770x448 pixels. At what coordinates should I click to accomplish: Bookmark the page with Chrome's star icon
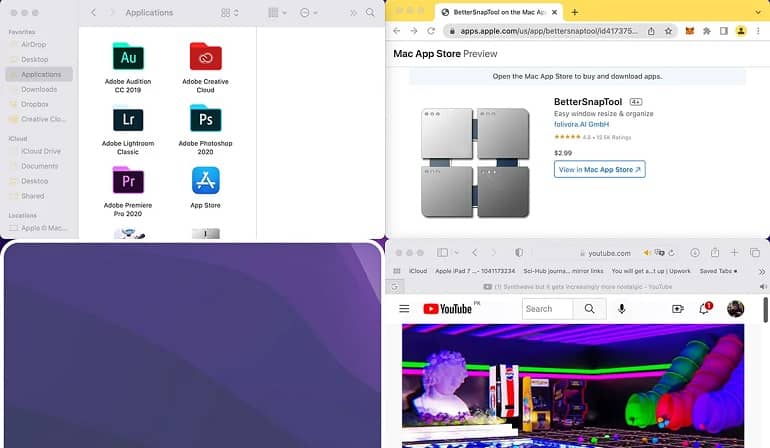click(668, 31)
